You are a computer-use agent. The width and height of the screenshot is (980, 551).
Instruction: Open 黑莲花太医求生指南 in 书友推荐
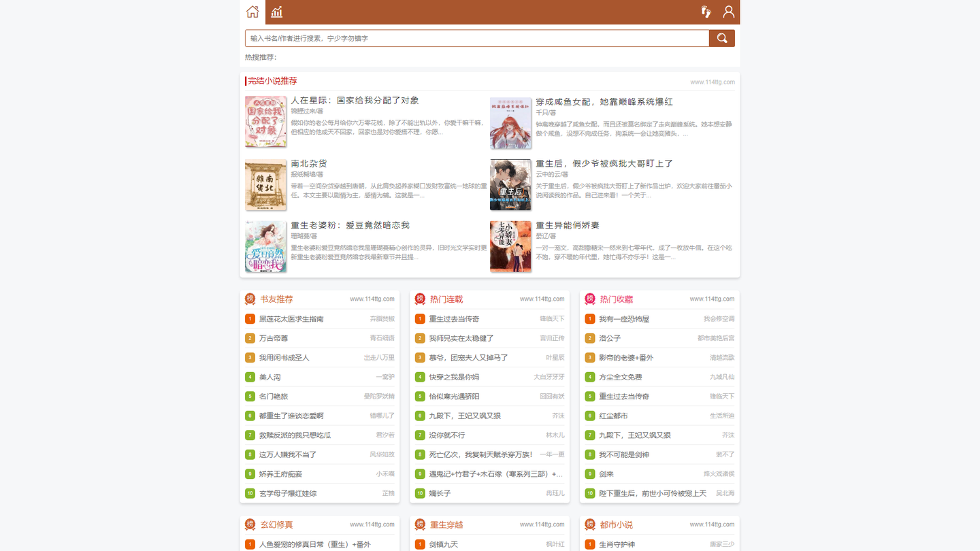(291, 319)
